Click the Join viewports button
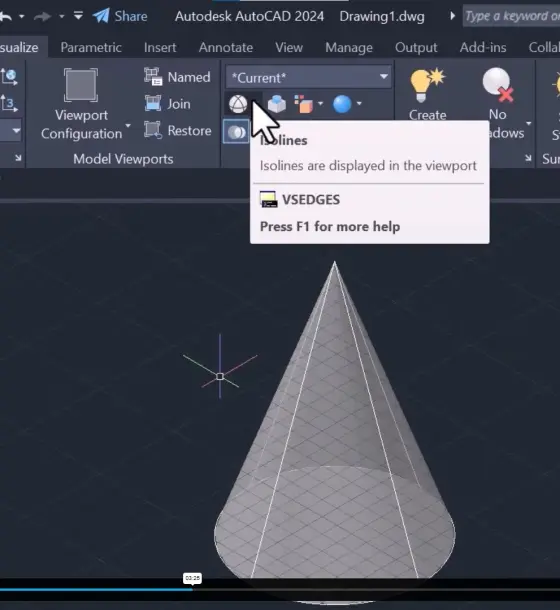 pos(167,104)
